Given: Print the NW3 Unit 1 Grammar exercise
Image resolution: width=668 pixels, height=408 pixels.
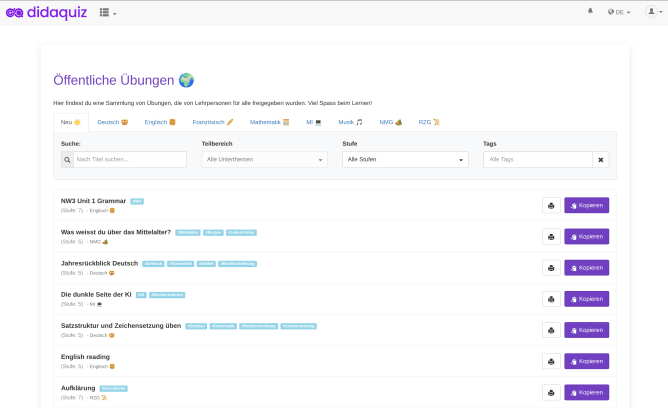Looking at the screenshot, I should tap(551, 206).
